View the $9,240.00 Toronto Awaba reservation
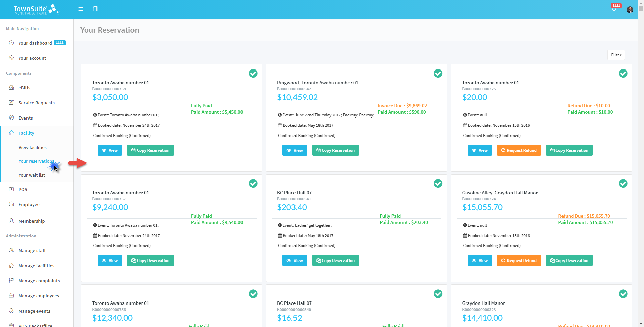The width and height of the screenshot is (644, 327). pos(110,261)
